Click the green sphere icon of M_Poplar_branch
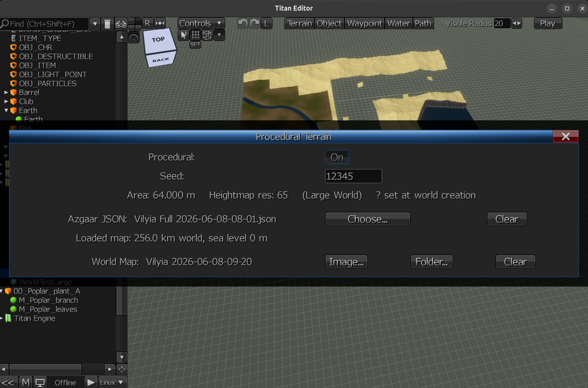Image resolution: width=588 pixels, height=388 pixels. pyautogui.click(x=13, y=300)
